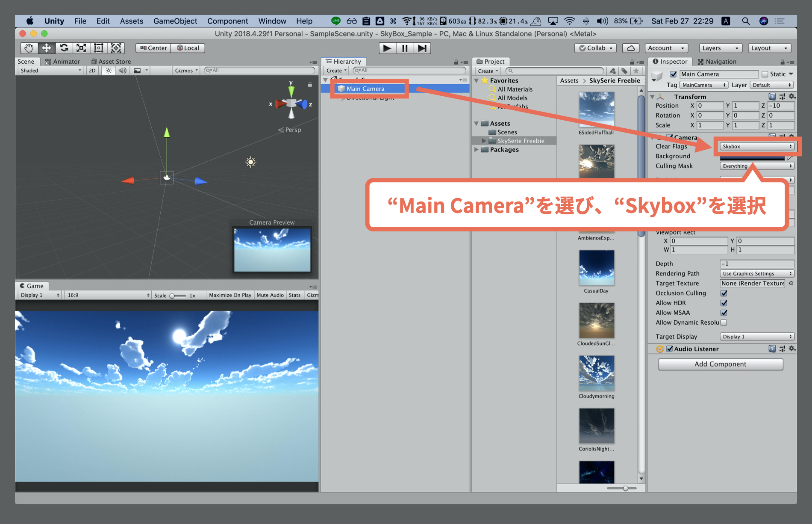Switch to the Navigation tab

717,62
